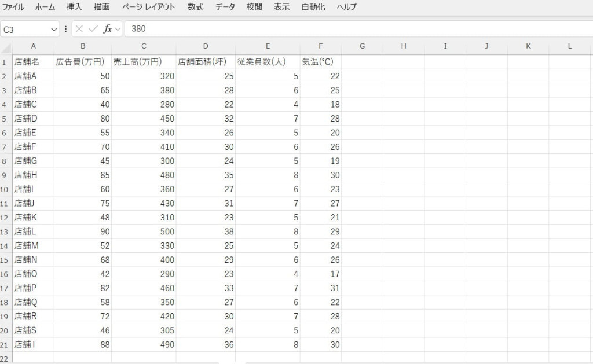593x364 pixels.
Task: Click the 気温(℃) header cell
Action: [320, 62]
